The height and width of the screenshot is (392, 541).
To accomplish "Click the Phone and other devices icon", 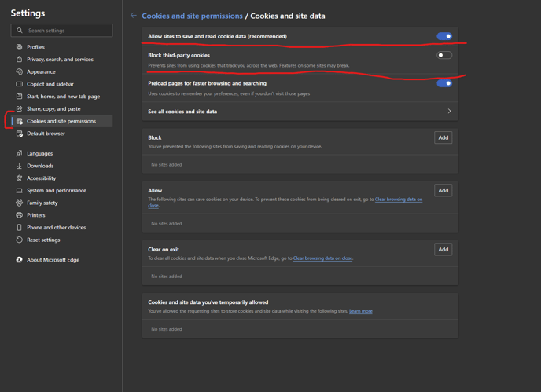I will click(x=20, y=228).
